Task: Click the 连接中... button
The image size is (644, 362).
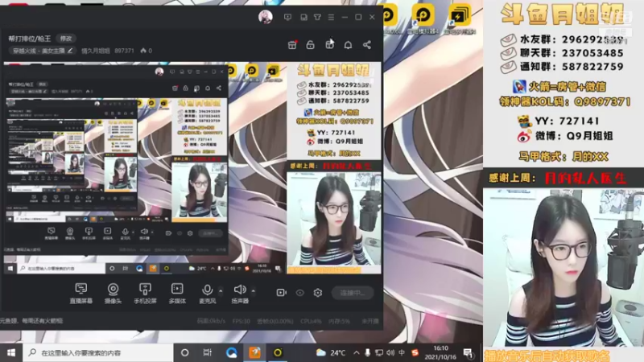Action: (x=353, y=293)
